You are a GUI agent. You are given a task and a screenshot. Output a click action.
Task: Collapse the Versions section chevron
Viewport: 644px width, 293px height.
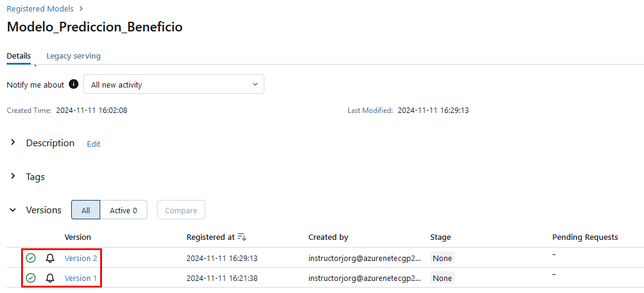coord(13,210)
